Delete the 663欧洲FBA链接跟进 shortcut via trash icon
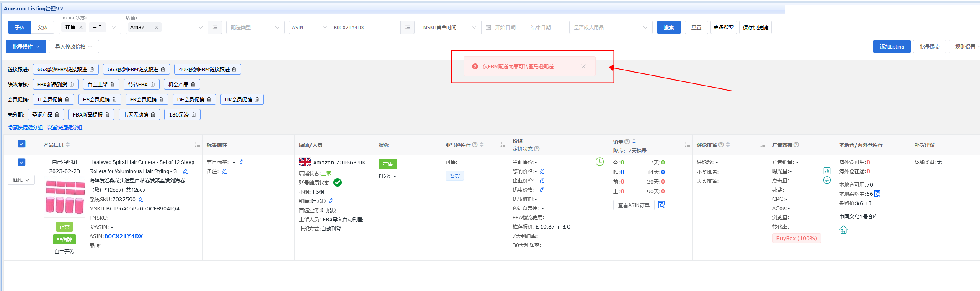980x291 pixels. point(92,69)
